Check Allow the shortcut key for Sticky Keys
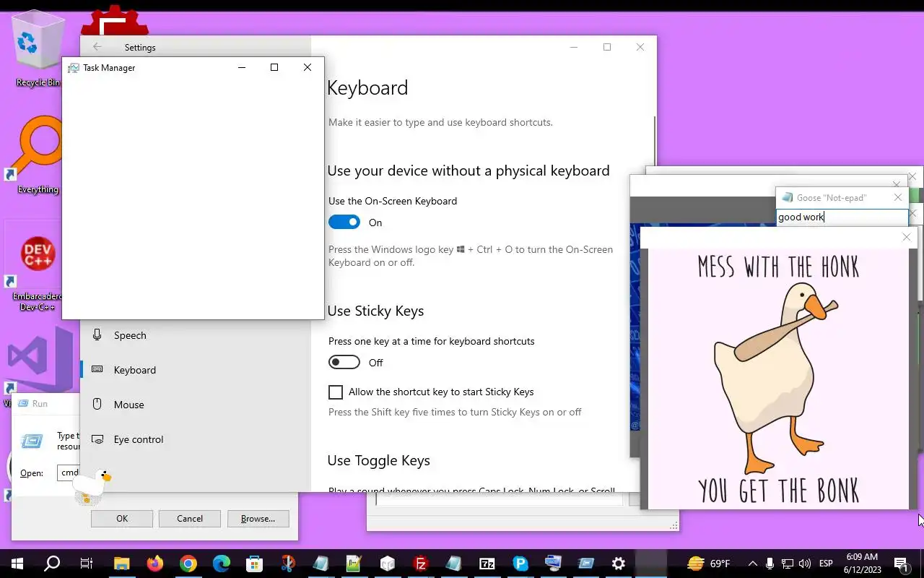This screenshot has height=578, width=924. tap(336, 392)
